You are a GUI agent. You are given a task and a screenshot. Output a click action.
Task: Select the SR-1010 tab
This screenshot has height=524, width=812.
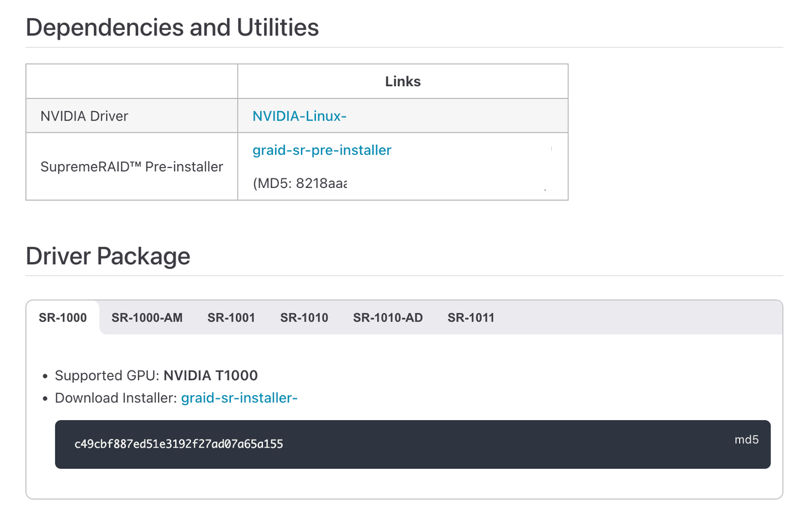pos(304,317)
